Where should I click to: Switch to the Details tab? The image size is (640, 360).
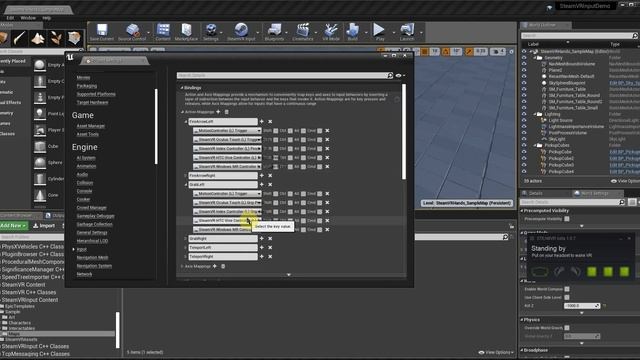pyautogui.click(x=535, y=193)
